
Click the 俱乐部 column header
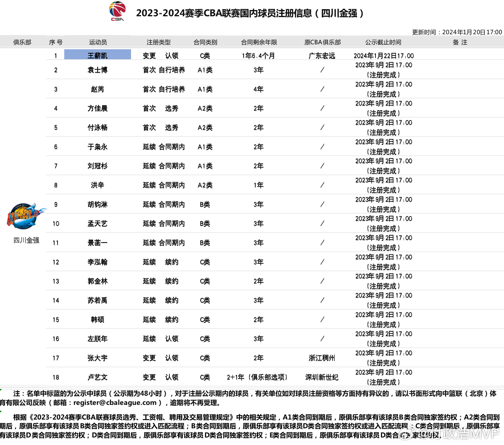click(x=22, y=42)
